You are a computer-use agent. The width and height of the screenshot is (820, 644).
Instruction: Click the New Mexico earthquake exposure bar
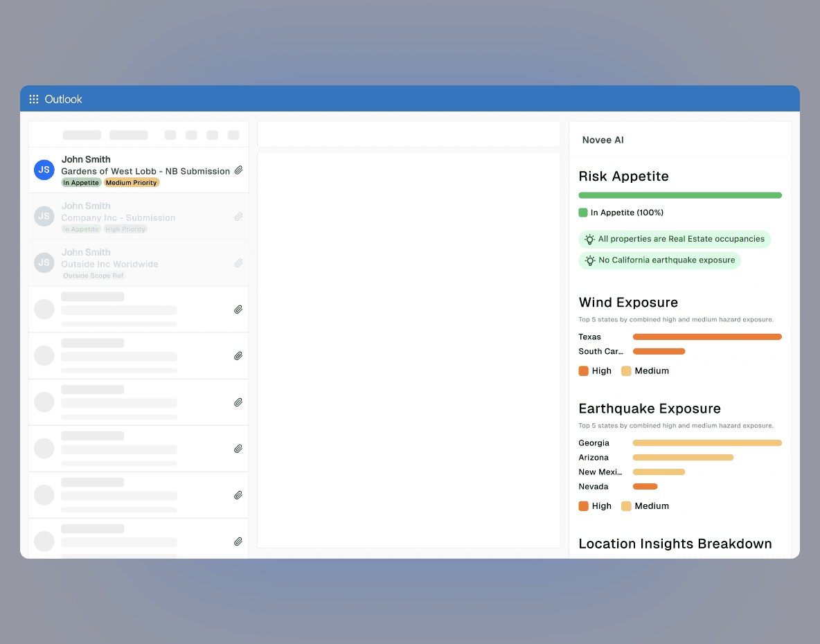point(659,472)
